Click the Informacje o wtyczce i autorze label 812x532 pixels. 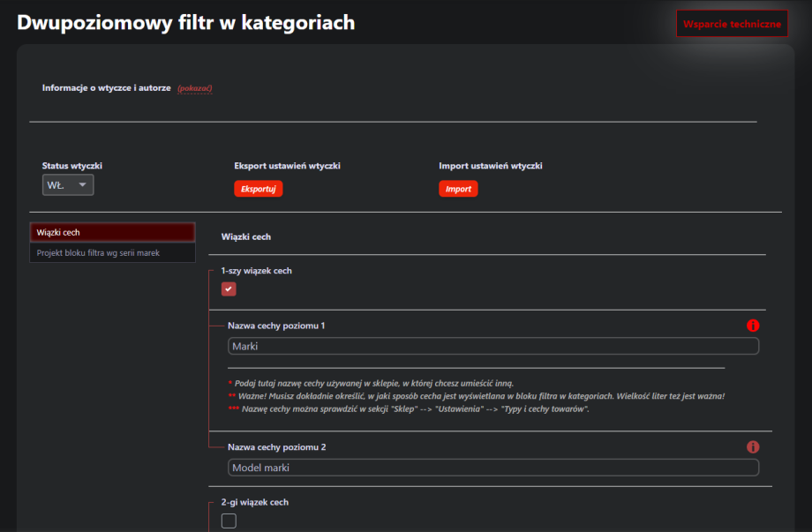pyautogui.click(x=107, y=88)
